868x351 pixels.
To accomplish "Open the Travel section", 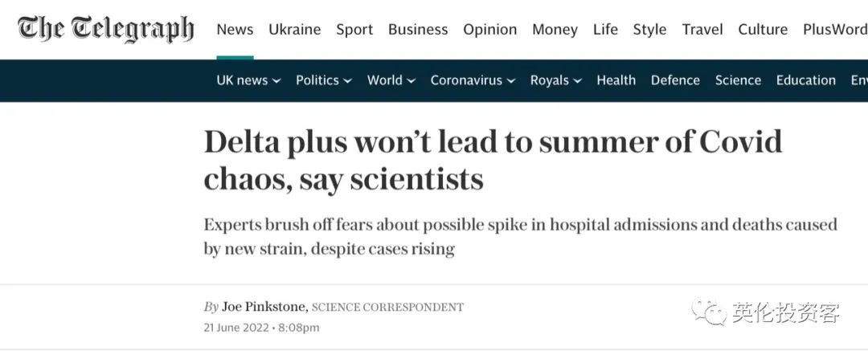I will pos(702,30).
